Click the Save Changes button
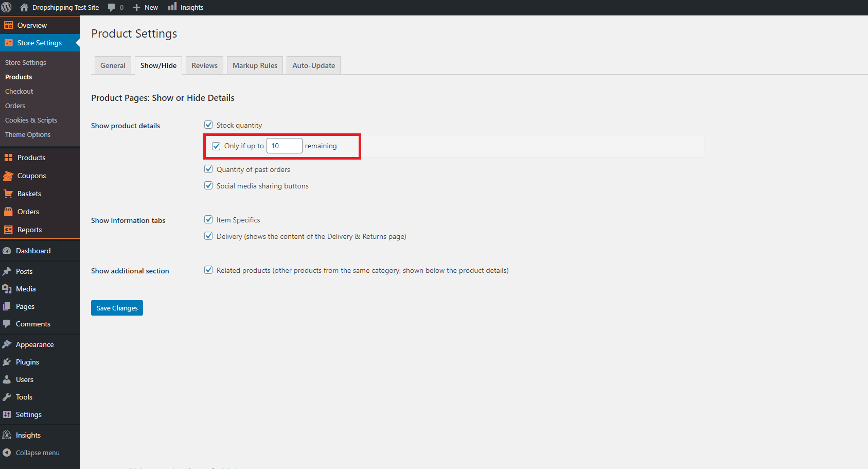This screenshot has width=868, height=469. pos(117,308)
